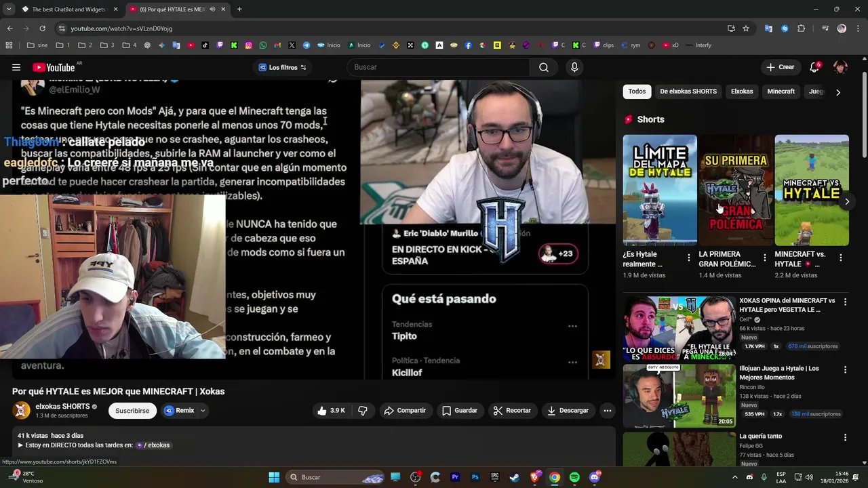Open a new browser tab
Screen dimensions: 868x488
[x=239, y=9]
